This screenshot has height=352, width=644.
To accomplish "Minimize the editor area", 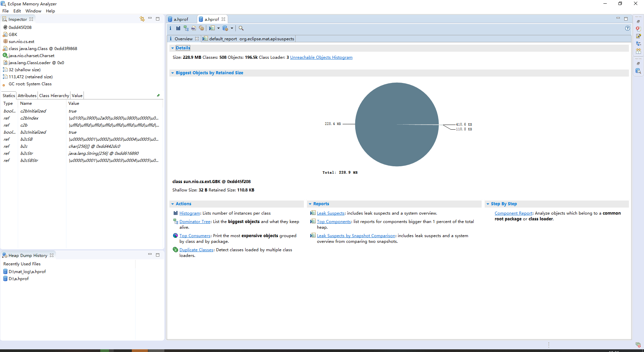I will point(618,18).
